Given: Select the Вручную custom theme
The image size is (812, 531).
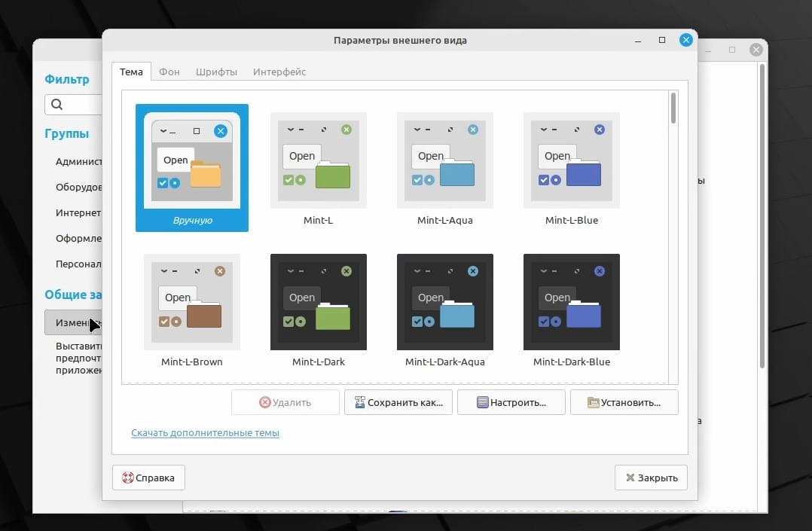Looking at the screenshot, I should [x=191, y=168].
